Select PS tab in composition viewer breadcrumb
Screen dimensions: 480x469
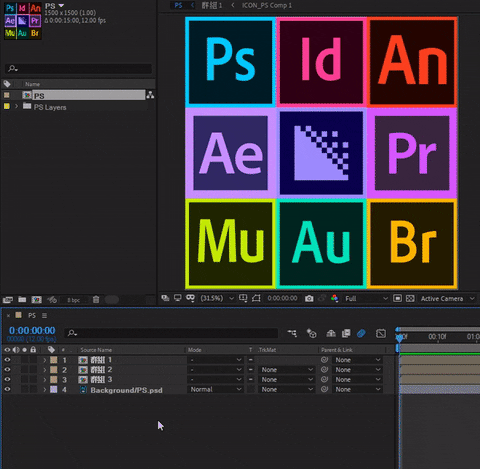coord(178,5)
